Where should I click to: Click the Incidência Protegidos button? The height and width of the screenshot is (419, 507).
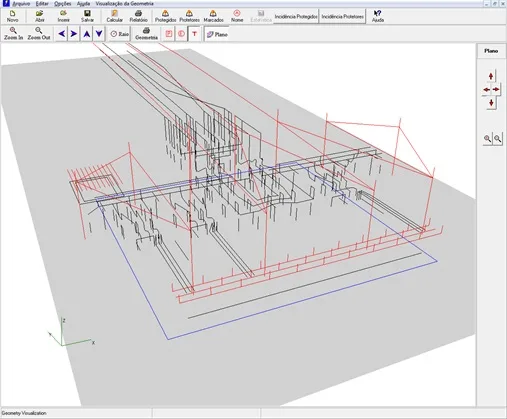(296, 16)
